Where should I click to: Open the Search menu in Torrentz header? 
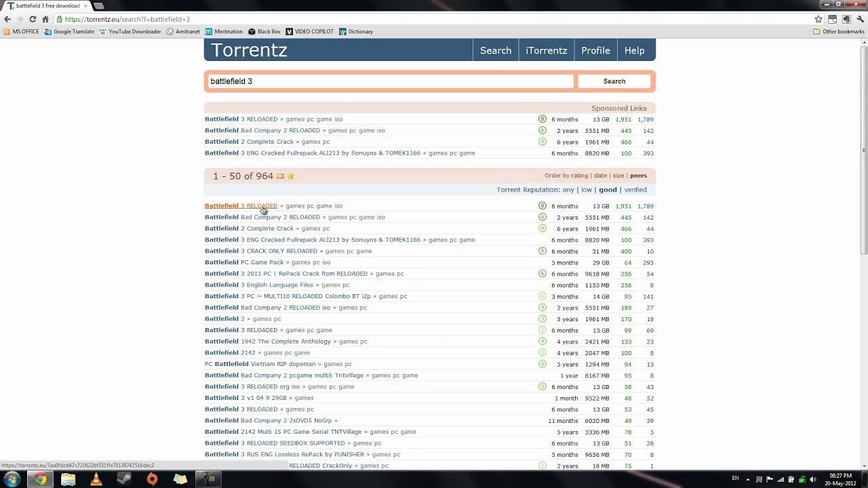[496, 50]
